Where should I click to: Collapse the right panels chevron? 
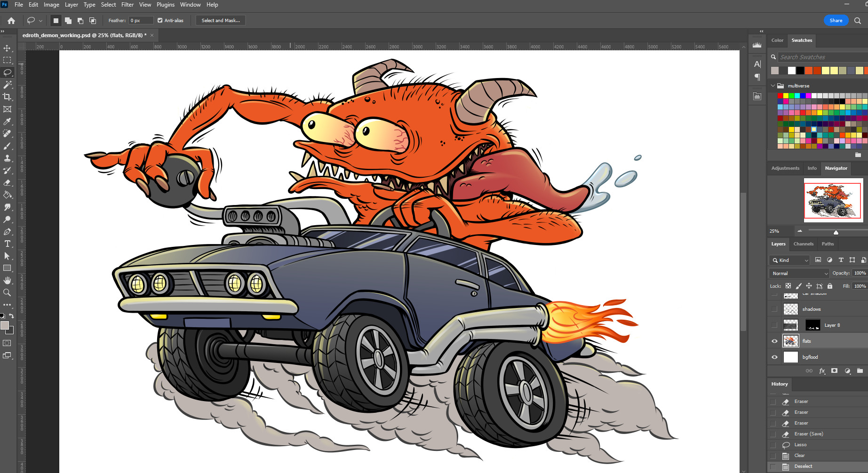pyautogui.click(x=761, y=31)
